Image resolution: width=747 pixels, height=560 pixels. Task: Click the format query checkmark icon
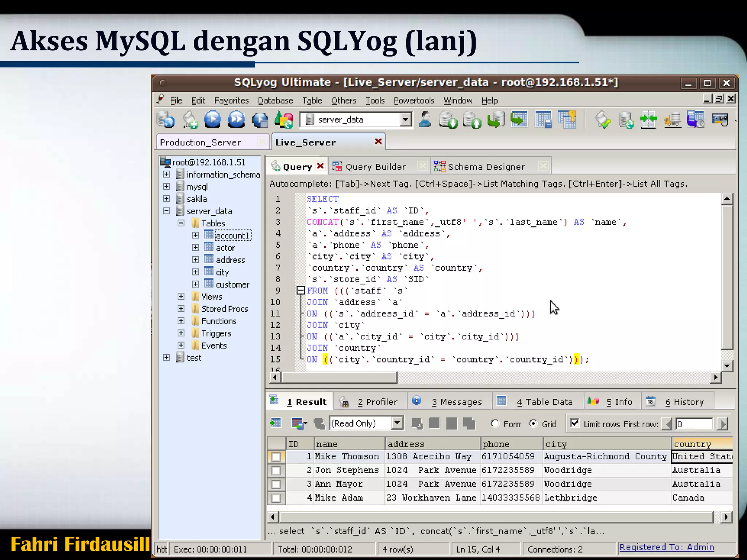click(603, 120)
